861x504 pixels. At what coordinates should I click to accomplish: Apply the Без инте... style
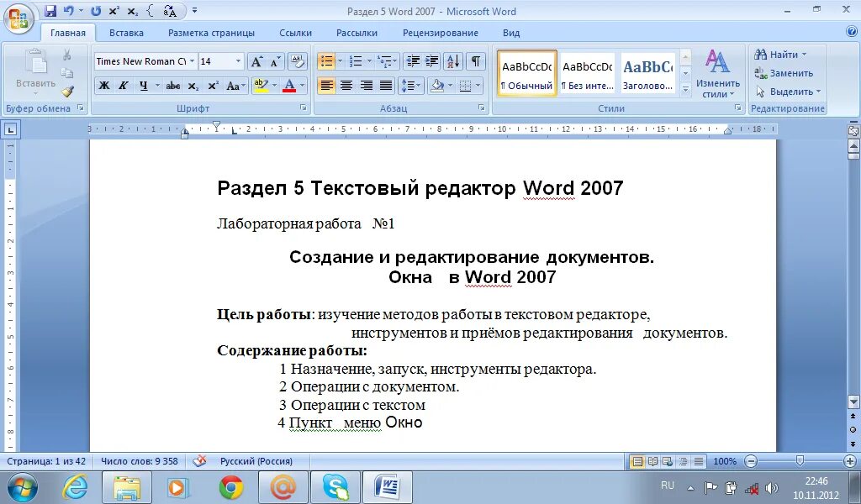(x=587, y=73)
